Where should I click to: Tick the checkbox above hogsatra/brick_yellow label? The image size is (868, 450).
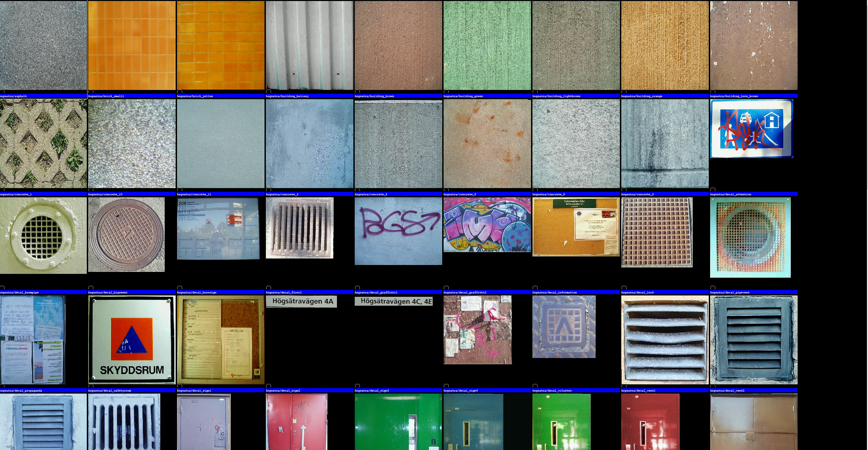(x=179, y=92)
